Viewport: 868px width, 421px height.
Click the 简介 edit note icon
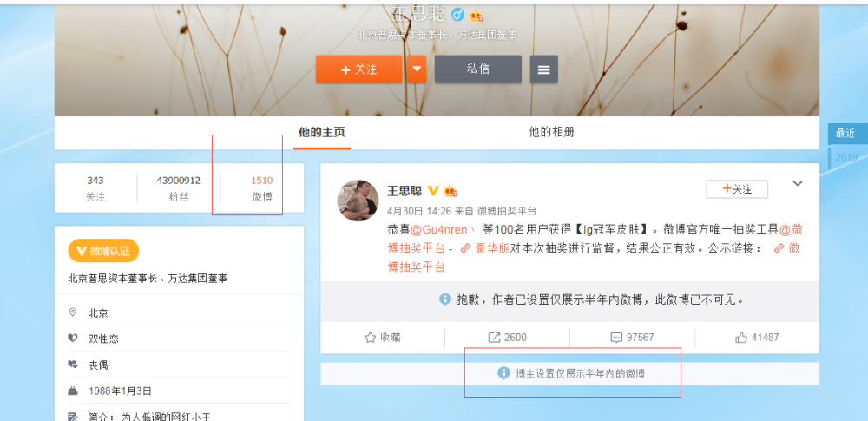73,417
